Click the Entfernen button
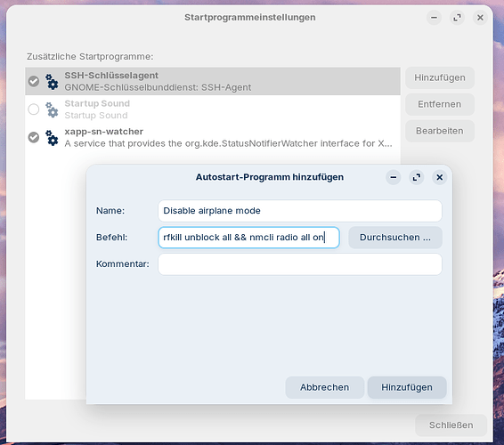Screen dimensions: 504x445 click(x=439, y=104)
